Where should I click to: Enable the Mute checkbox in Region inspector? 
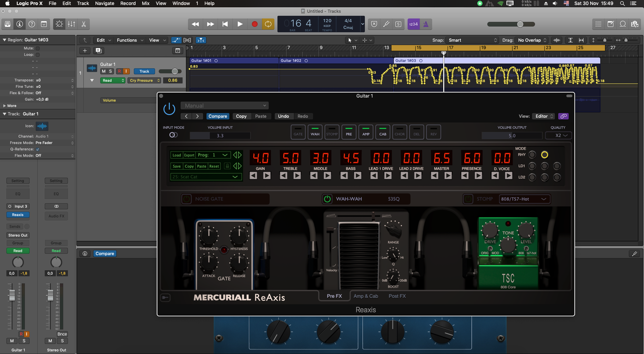pos(37,48)
